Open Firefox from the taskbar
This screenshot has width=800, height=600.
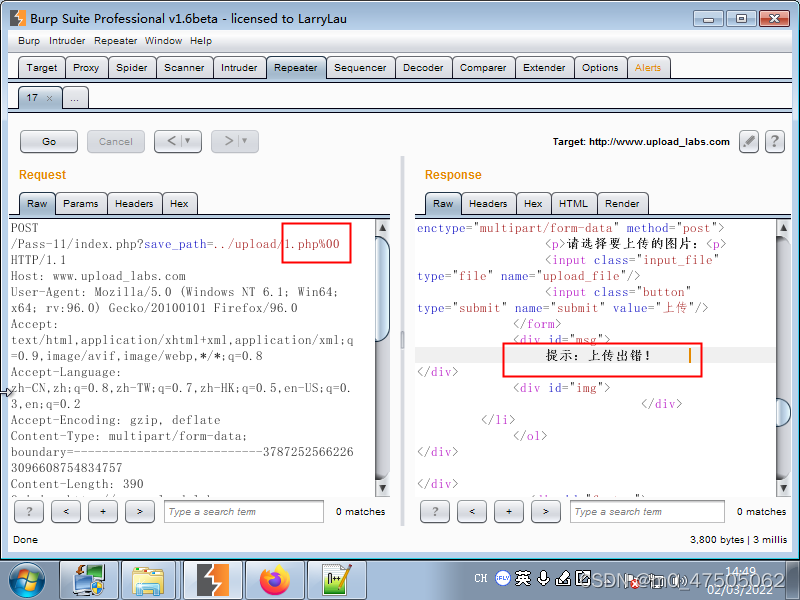274,580
